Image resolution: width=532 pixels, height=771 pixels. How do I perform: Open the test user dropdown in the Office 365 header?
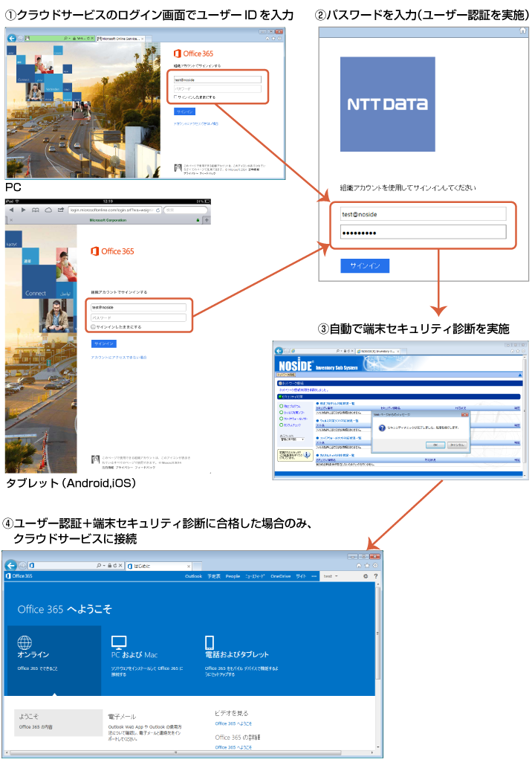click(331, 575)
